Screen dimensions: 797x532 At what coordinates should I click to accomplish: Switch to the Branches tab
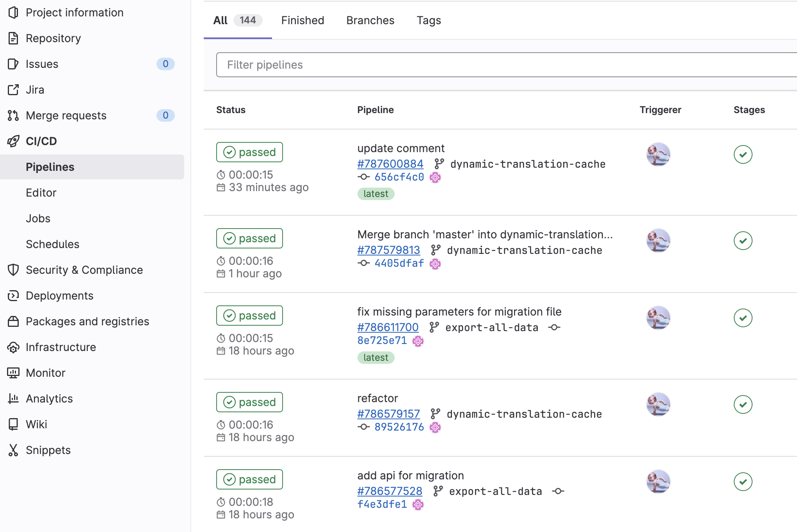(x=370, y=20)
